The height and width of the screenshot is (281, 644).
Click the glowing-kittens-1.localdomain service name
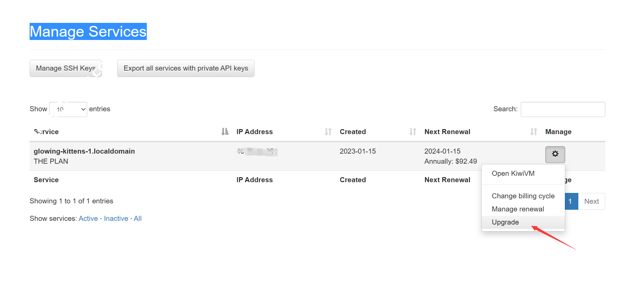(x=84, y=151)
